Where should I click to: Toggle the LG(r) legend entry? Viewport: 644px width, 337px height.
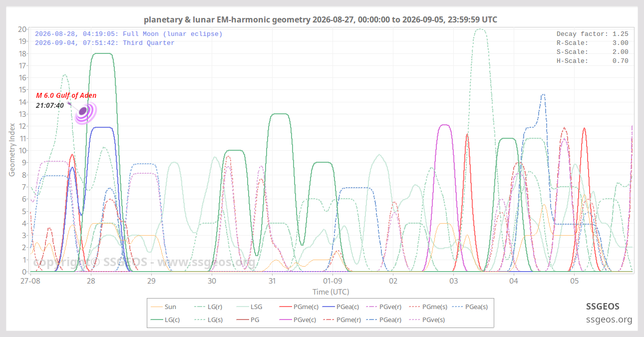pos(207,307)
